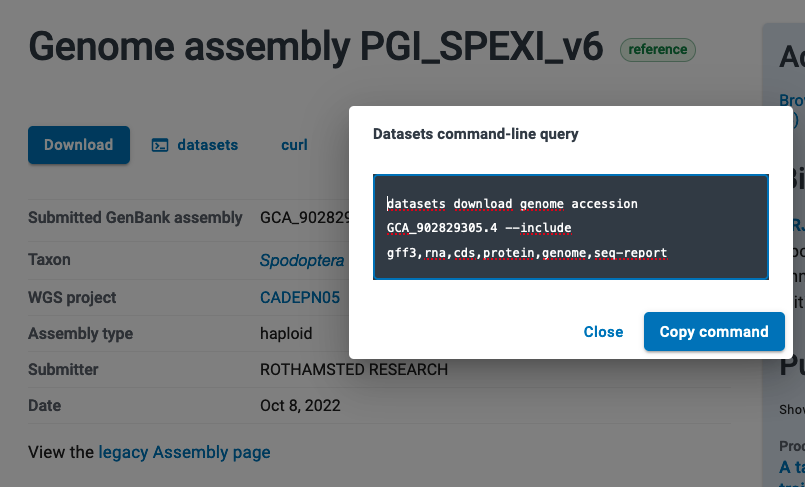This screenshot has height=487, width=805.
Task: Follow the legacy Assembly page link
Action: click(x=184, y=452)
